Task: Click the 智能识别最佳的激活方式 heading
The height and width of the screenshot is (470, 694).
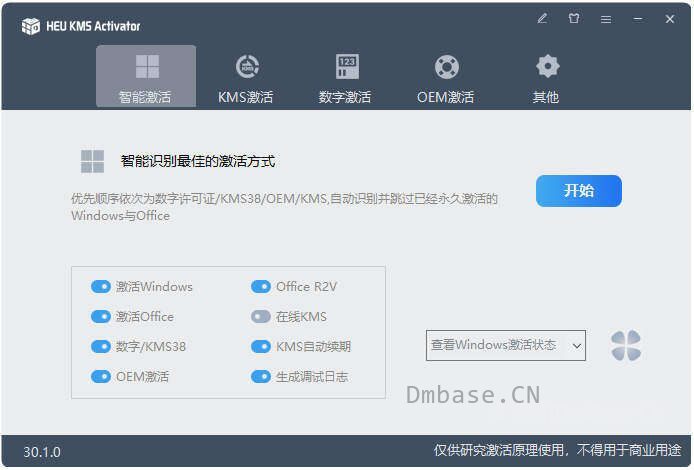Action: 198,161
